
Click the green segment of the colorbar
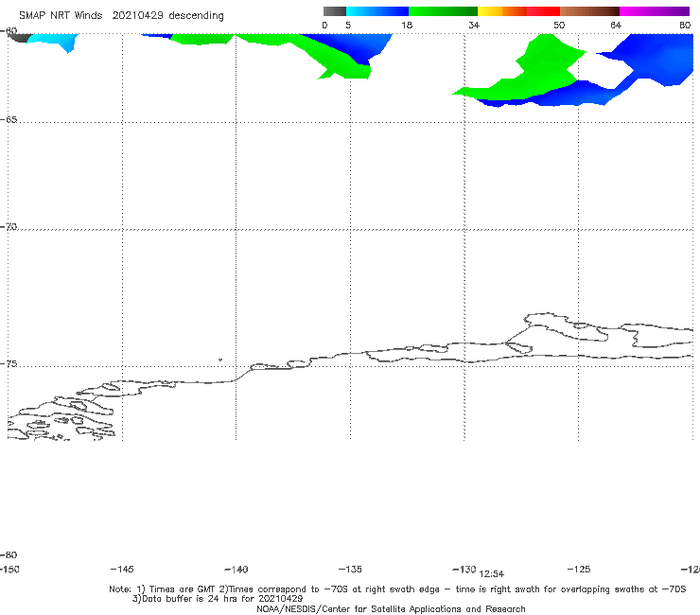[x=443, y=11]
